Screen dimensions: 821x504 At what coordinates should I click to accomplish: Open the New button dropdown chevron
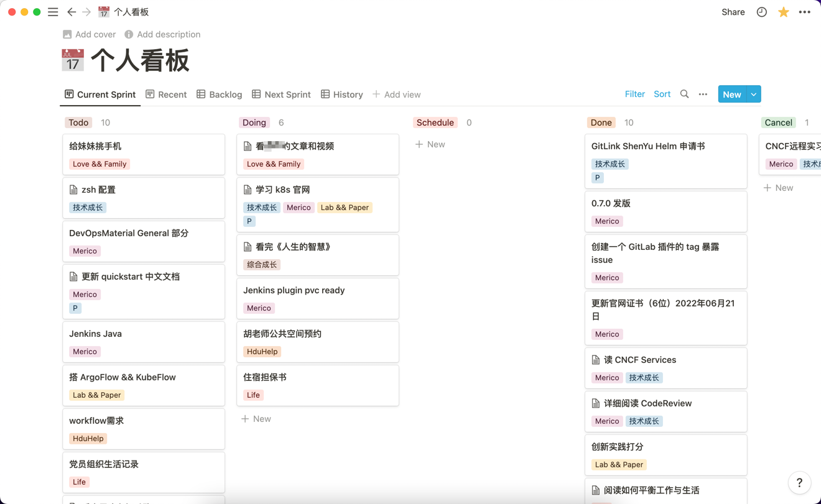[x=752, y=94]
